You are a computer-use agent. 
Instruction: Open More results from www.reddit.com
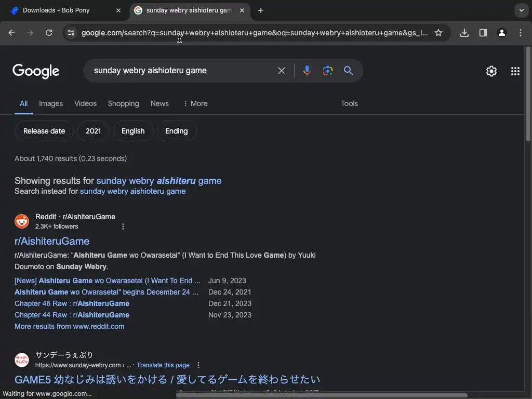pyautogui.click(x=70, y=326)
